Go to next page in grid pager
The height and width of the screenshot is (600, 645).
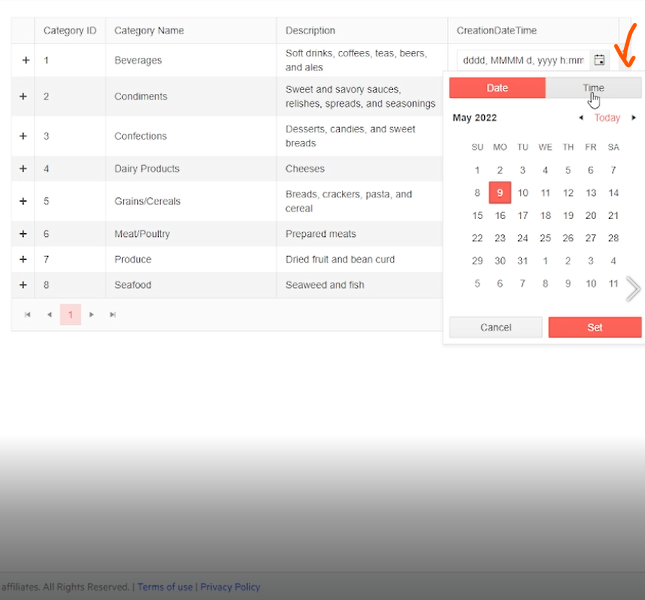[91, 315]
